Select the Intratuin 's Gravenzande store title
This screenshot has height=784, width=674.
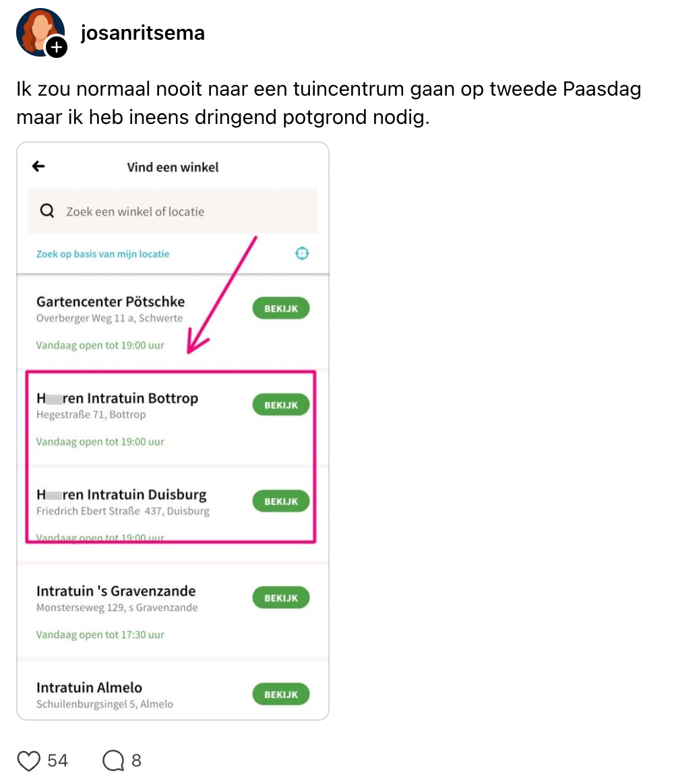[116, 591]
